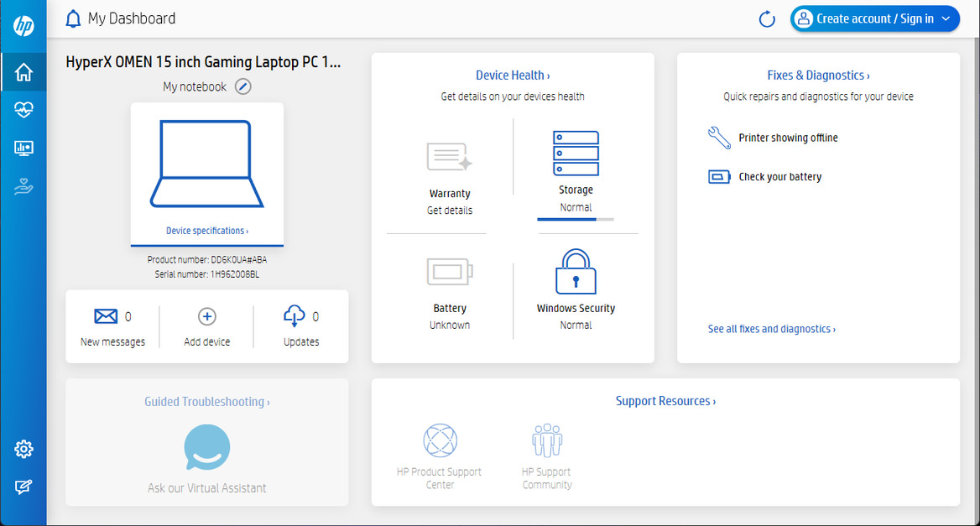Open Device specifications link
Screen dimensions: 980x526
(207, 231)
